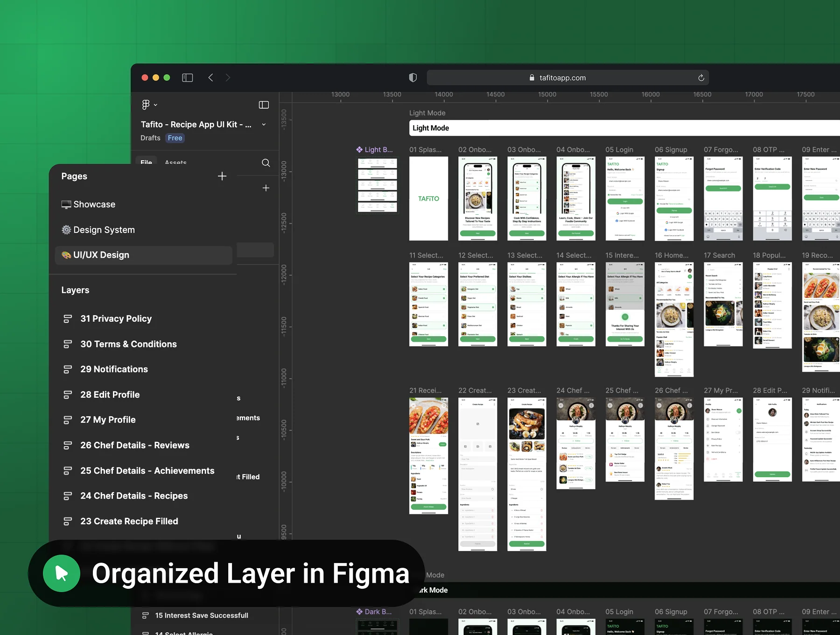
Task: Select the 05 Login light frame thumbnail
Action: (x=625, y=198)
